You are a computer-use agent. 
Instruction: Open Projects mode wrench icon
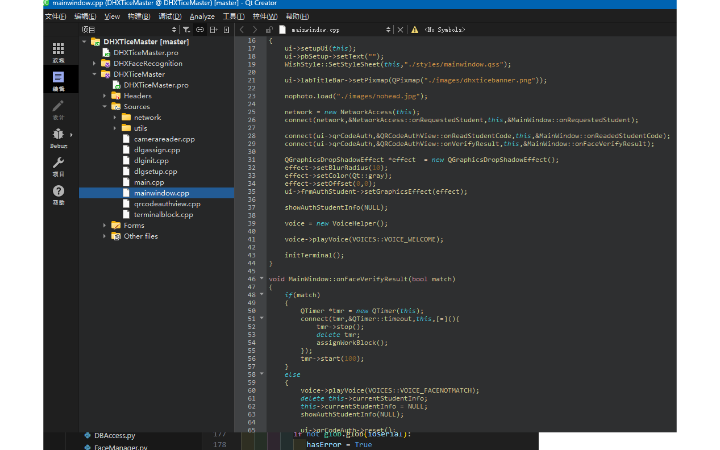point(58,163)
